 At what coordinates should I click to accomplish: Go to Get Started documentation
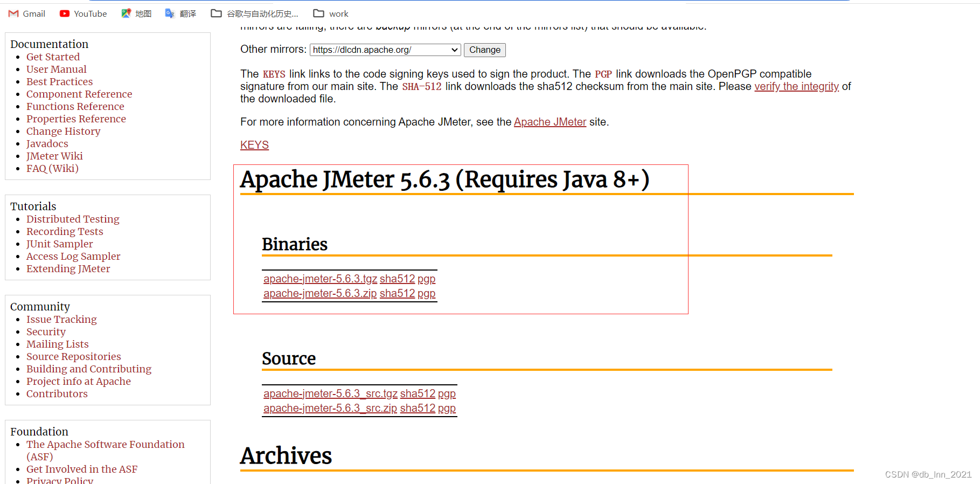[x=53, y=57]
